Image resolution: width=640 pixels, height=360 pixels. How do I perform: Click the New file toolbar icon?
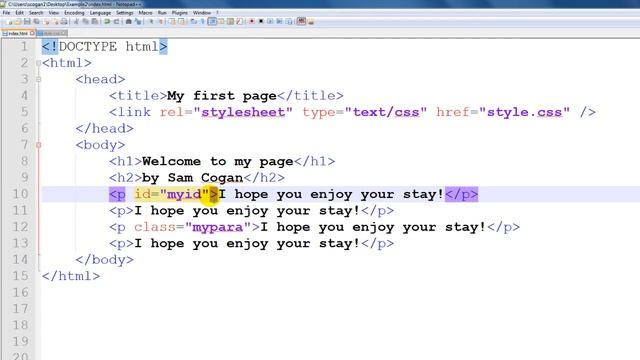click(x=9, y=21)
